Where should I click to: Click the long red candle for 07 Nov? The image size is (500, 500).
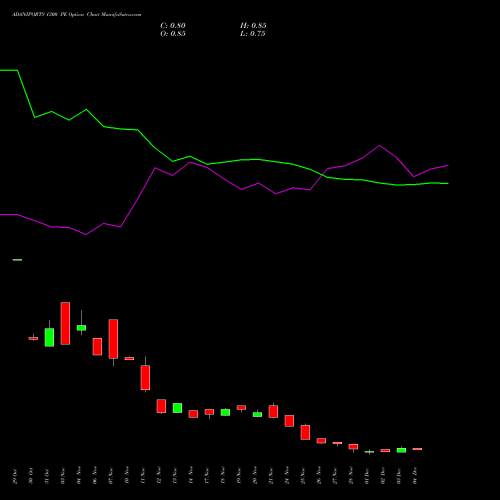(113, 339)
